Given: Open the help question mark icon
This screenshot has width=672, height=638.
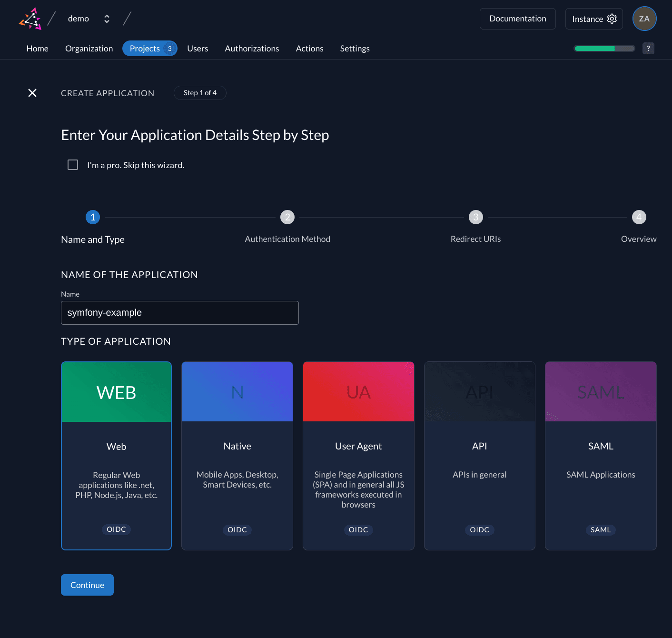Looking at the screenshot, I should [648, 48].
